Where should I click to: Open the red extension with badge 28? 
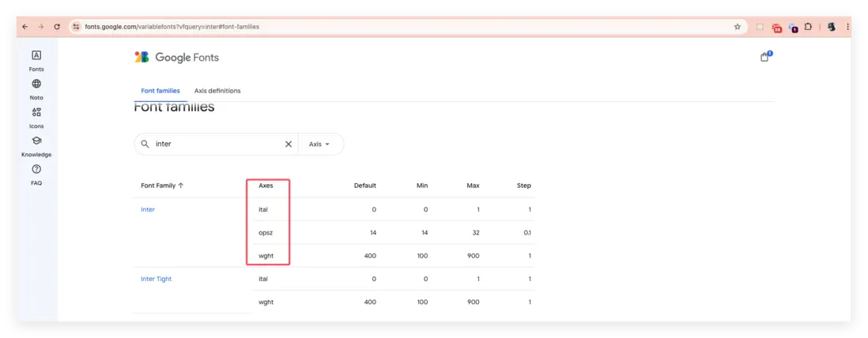pos(776,27)
